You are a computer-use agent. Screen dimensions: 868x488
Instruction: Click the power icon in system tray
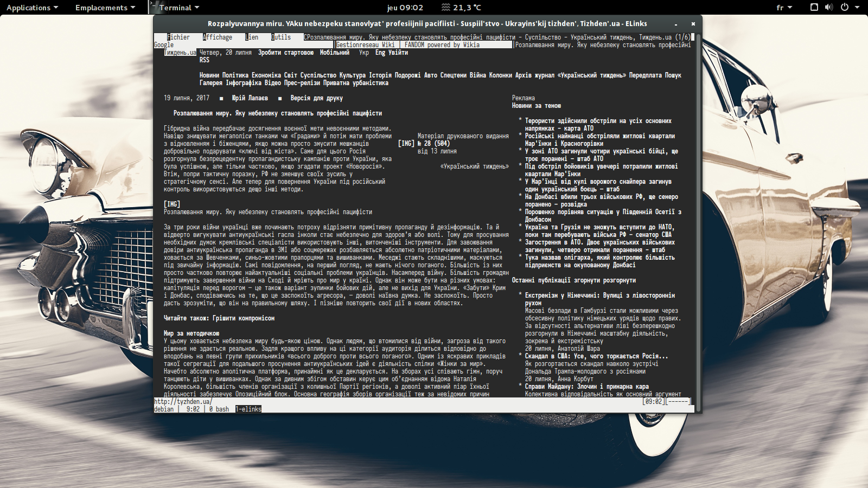pos(844,8)
